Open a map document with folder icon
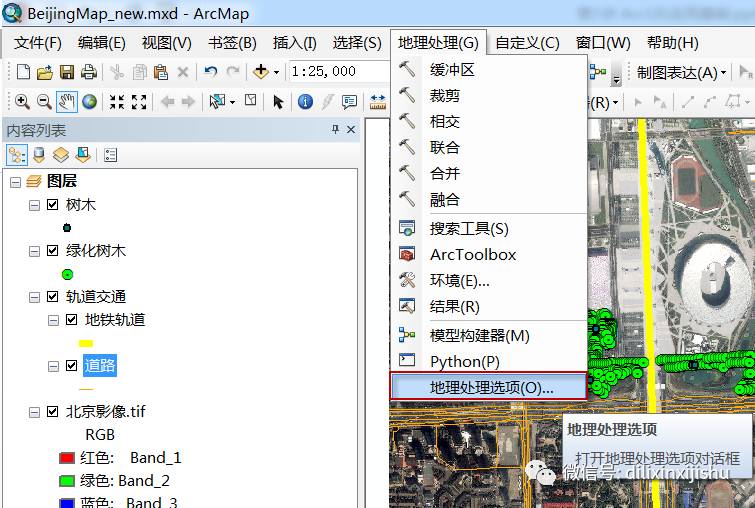Screen dimensions: 755x508 (45, 72)
